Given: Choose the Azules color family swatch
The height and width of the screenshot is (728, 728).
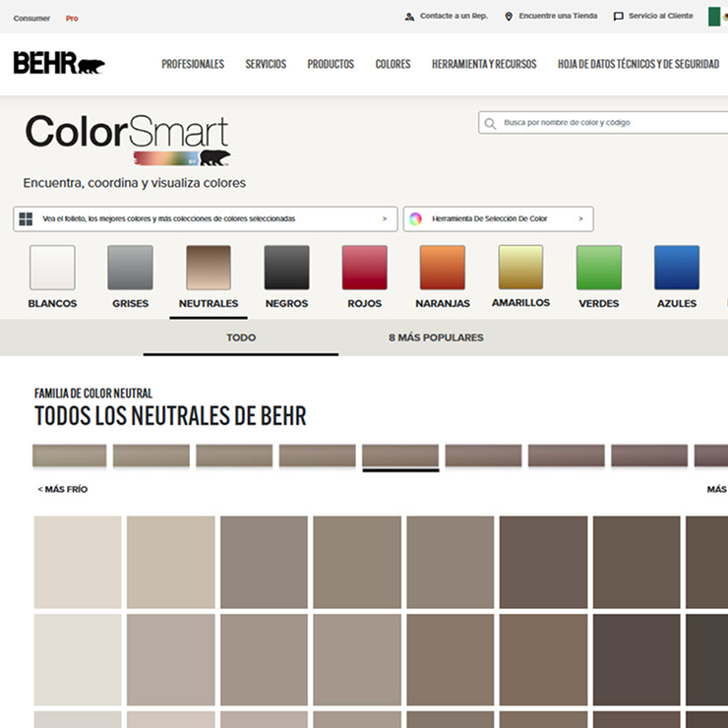Looking at the screenshot, I should 677,268.
